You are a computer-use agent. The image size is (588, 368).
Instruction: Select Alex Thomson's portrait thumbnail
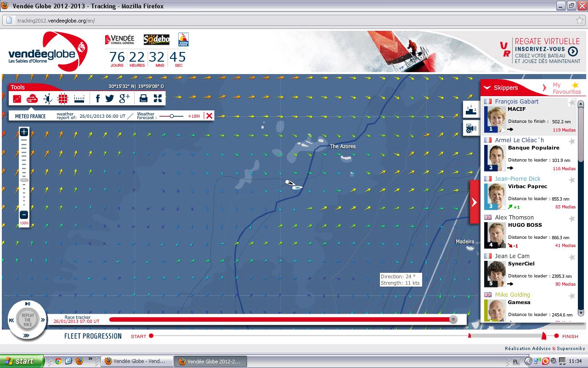[496, 235]
